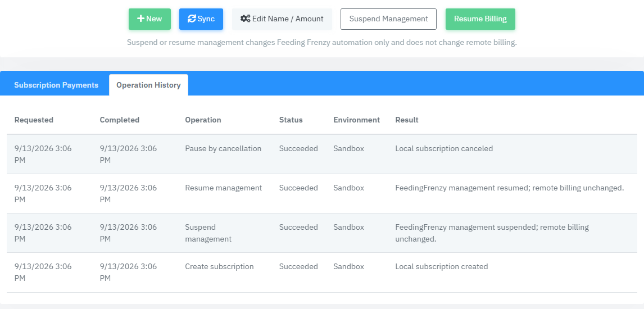Click Requested date in Suspend management row
644x309 pixels.
[43, 233]
